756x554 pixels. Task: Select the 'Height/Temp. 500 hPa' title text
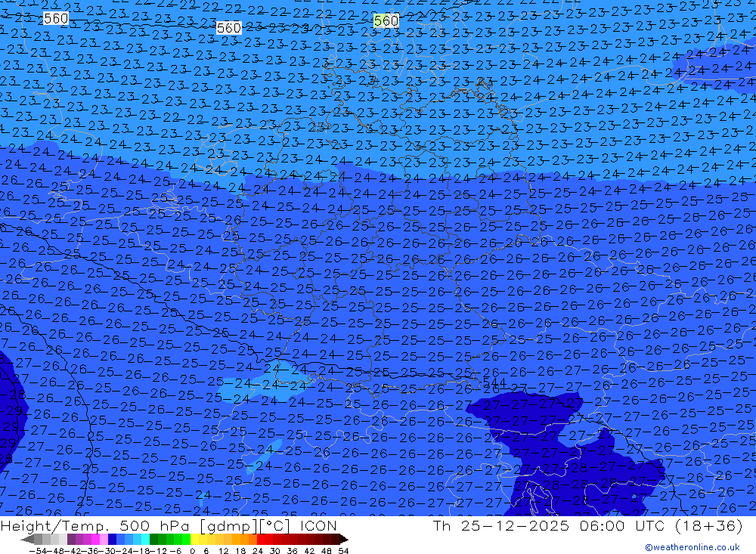tap(97, 525)
